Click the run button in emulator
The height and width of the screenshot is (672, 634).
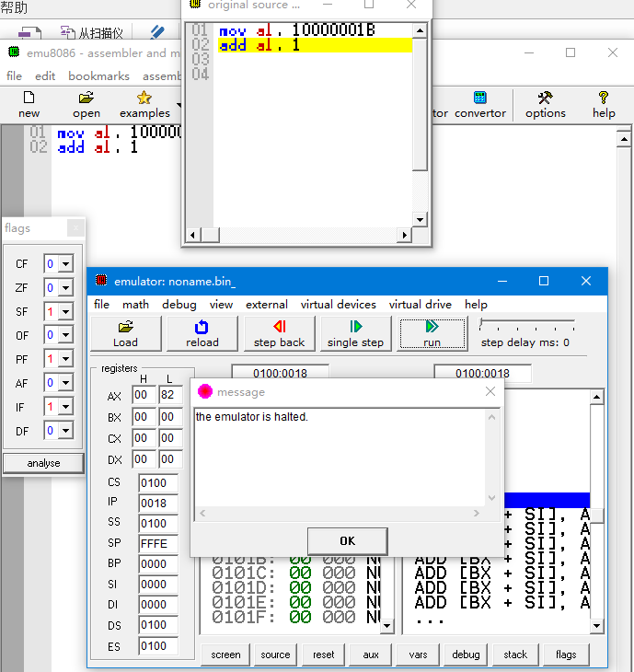[432, 334]
